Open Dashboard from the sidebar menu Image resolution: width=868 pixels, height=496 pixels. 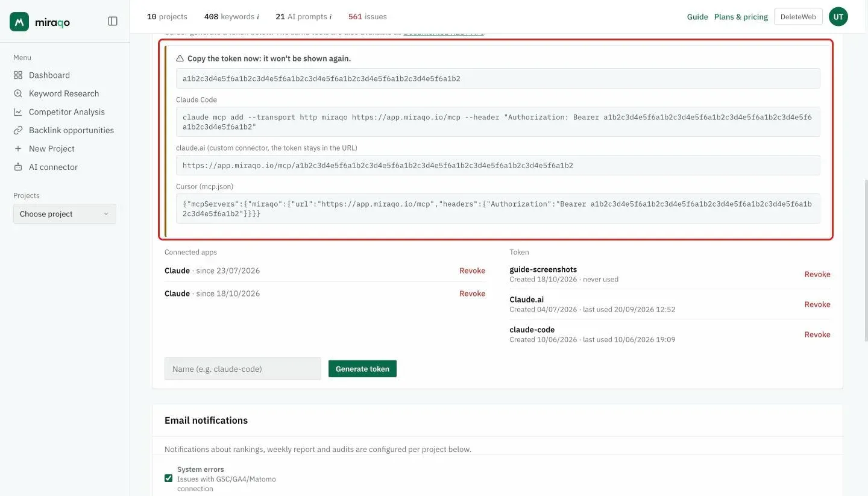coord(49,75)
